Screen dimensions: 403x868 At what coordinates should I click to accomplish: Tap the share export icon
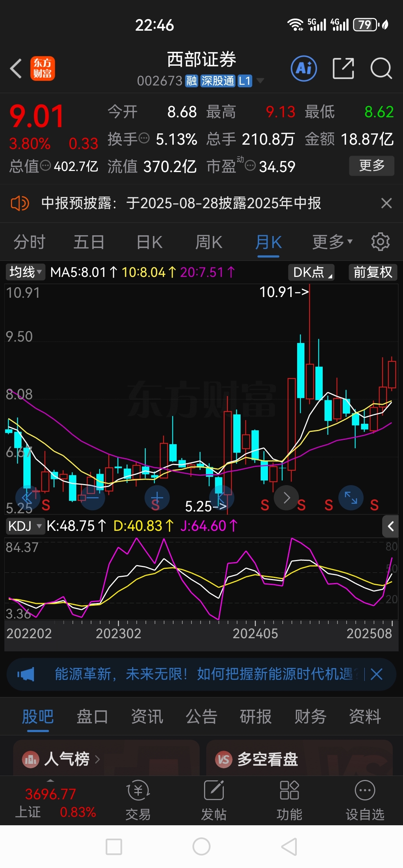pyautogui.click(x=343, y=68)
